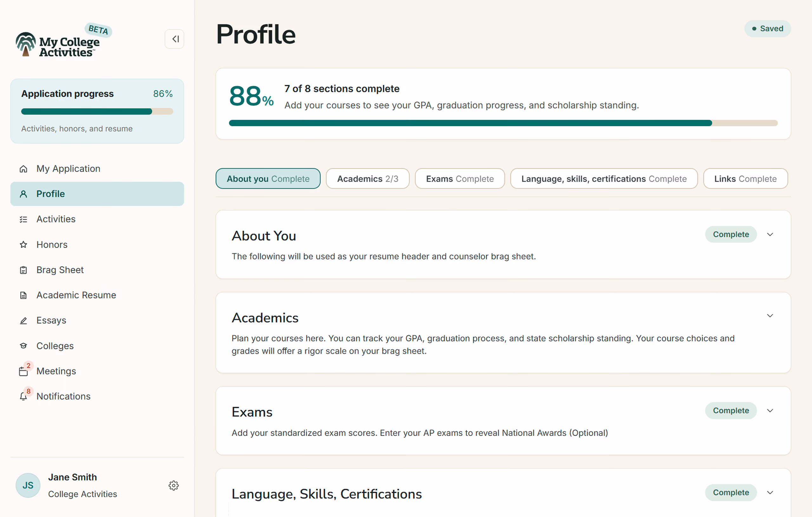This screenshot has width=812, height=517.
Task: Click the 88% profile completion progress bar
Action: tap(503, 123)
